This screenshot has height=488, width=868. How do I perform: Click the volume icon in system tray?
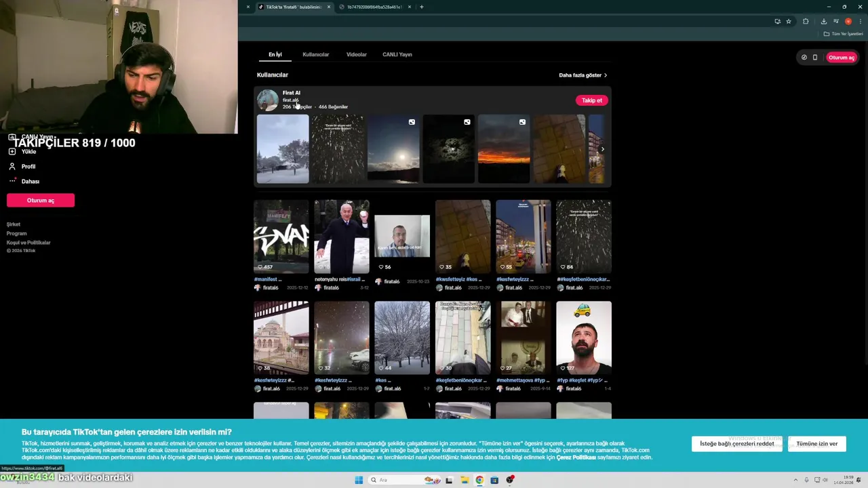tap(826, 480)
